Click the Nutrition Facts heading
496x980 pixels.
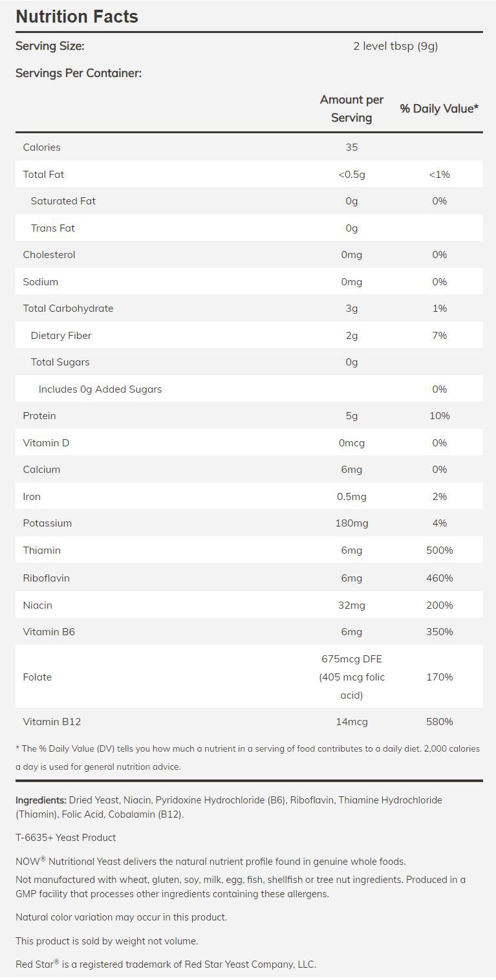(x=77, y=17)
